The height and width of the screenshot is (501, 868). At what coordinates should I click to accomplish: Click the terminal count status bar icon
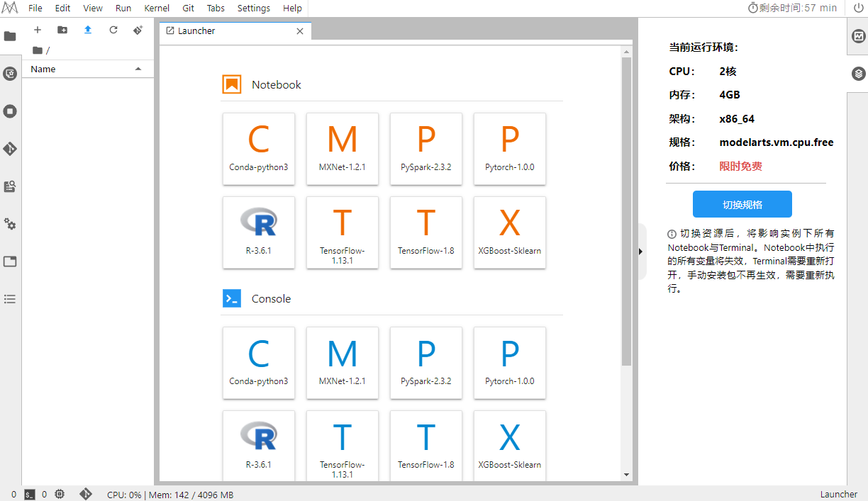(30, 495)
